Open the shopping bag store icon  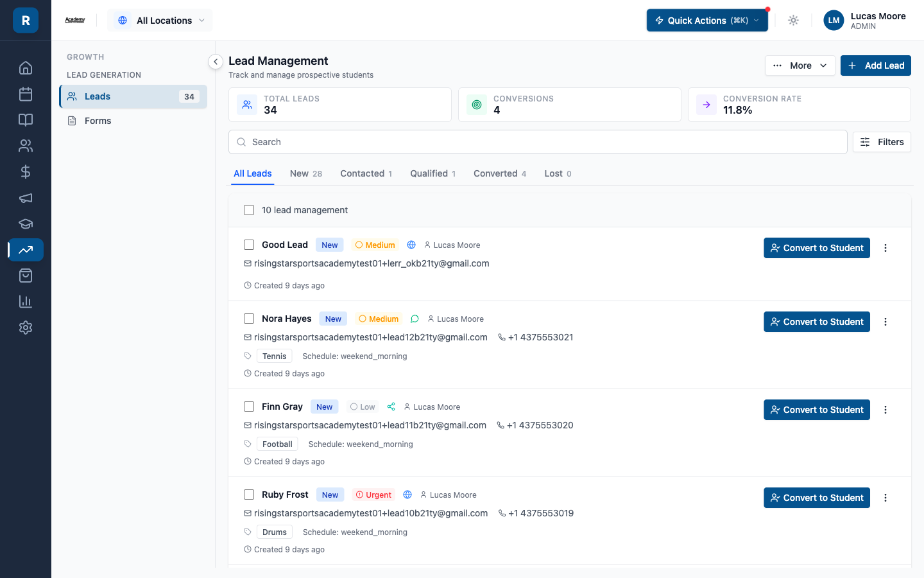26,276
